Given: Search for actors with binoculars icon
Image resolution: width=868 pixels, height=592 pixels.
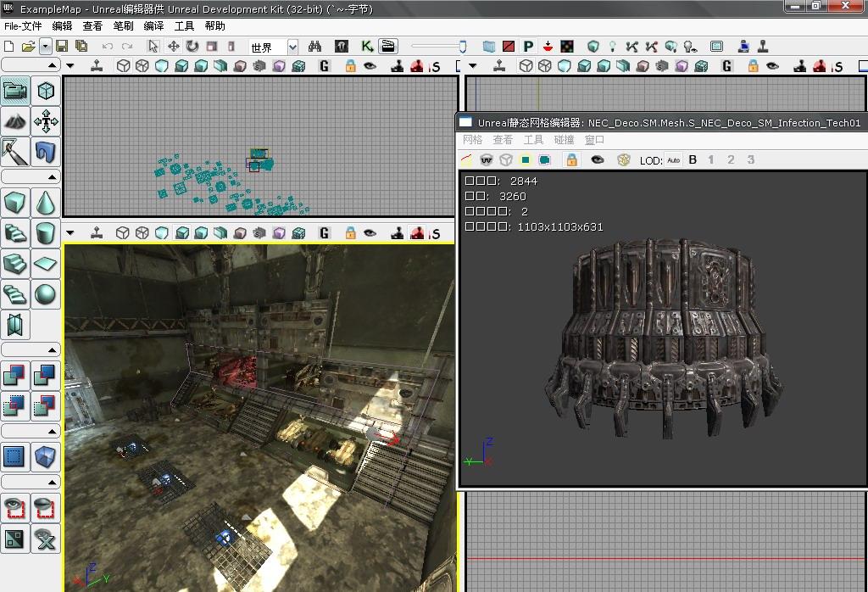Looking at the screenshot, I should [x=315, y=47].
